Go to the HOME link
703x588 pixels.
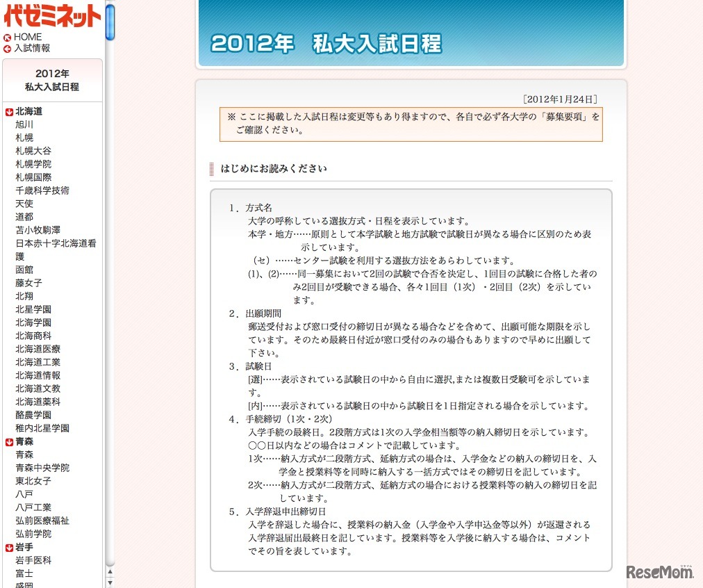28,37
